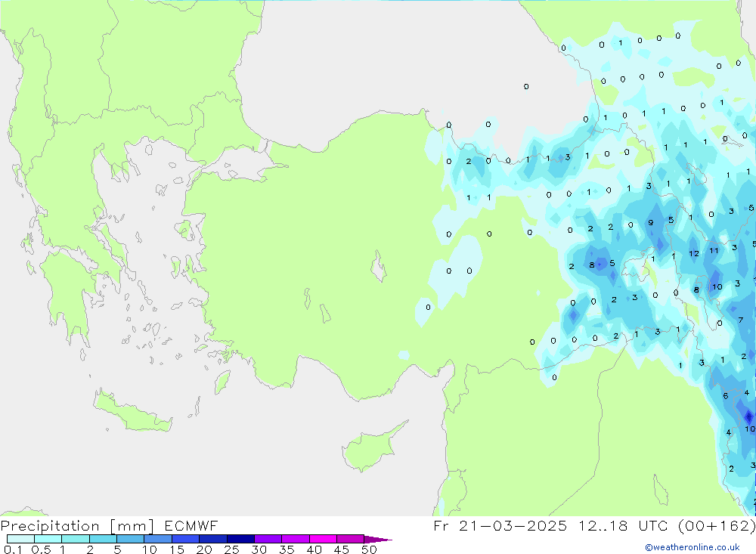756x554 pixels.
Task: Click the 15–20 mm blue legend swatch
Action: coord(185,539)
